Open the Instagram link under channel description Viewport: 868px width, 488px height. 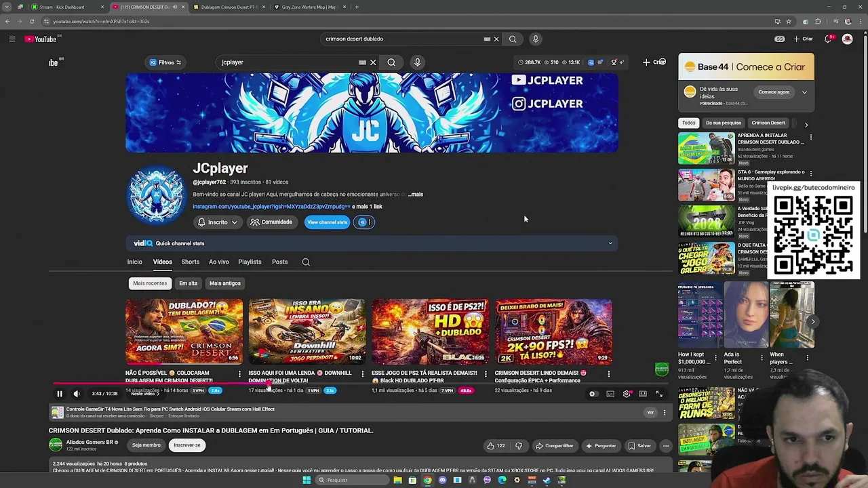[271, 207]
